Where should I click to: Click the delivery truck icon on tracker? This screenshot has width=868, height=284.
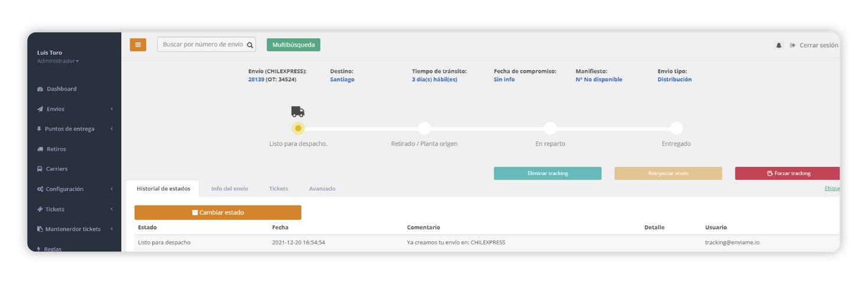(298, 112)
